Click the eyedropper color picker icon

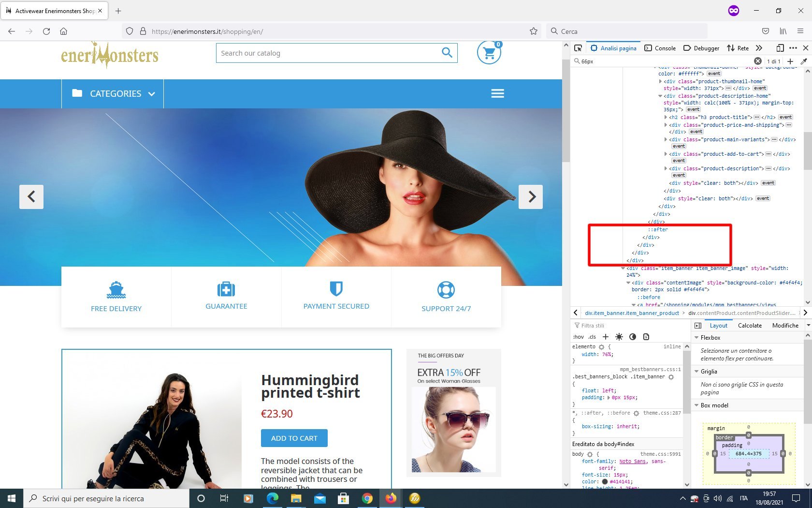click(804, 61)
